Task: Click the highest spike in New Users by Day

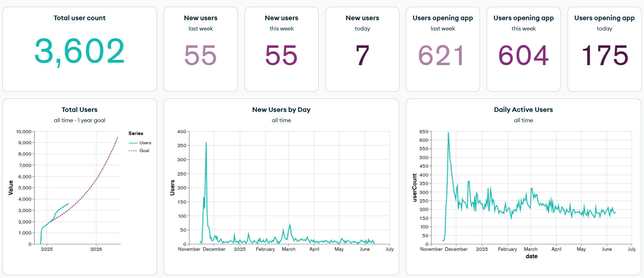Action: (x=206, y=143)
